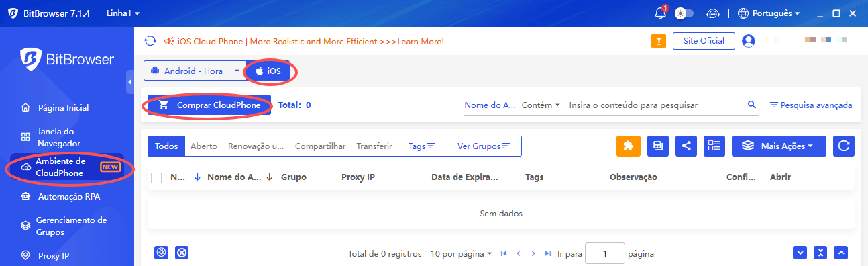Select the Transferir filter tab
868x266 pixels.
[374, 146]
